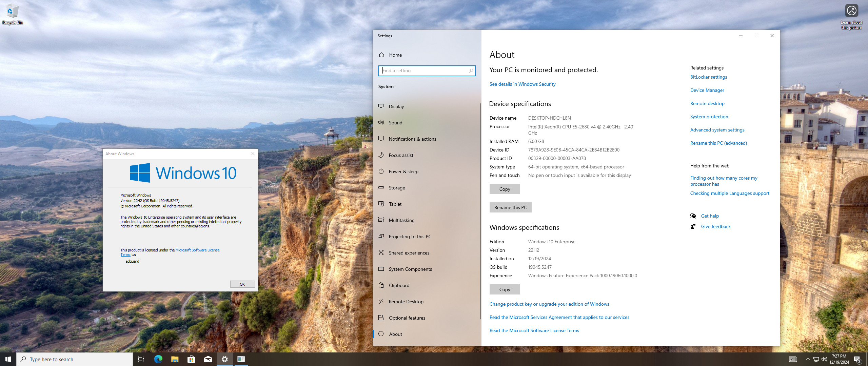Viewport: 868px width, 366px height.
Task: Open the Optional features page
Action: pos(407,318)
